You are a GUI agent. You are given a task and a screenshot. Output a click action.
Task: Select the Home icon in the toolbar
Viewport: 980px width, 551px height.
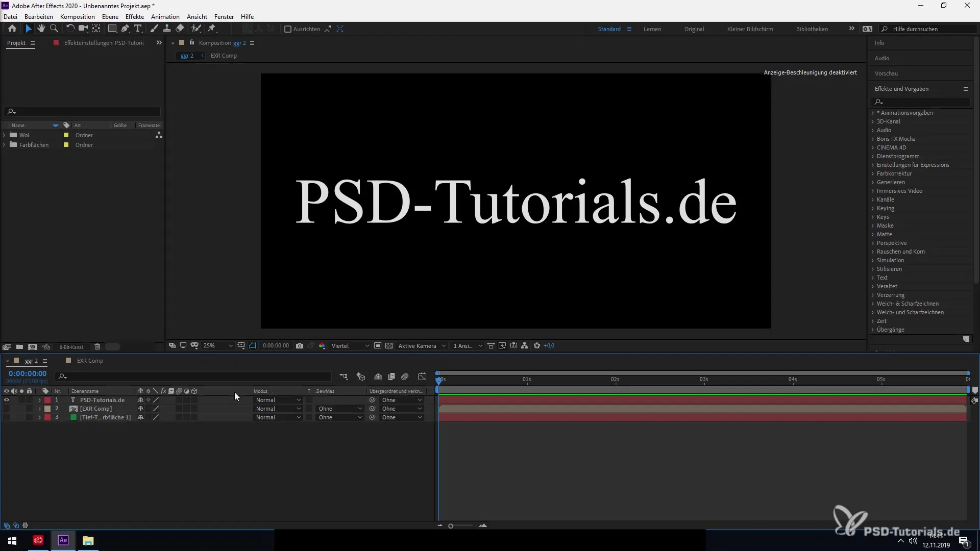12,29
